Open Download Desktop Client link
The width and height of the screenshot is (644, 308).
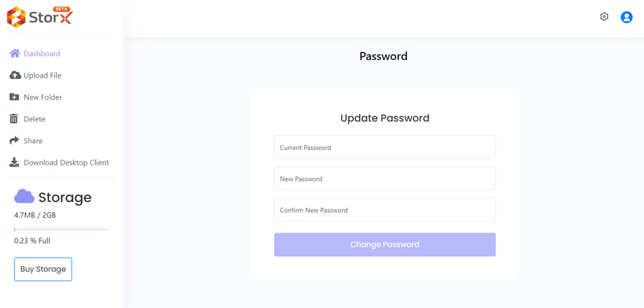tap(66, 162)
